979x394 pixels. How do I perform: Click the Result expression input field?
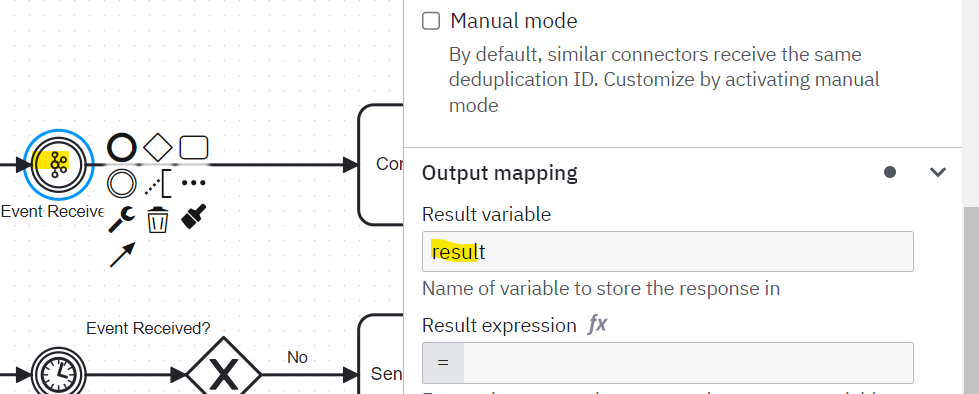667,363
